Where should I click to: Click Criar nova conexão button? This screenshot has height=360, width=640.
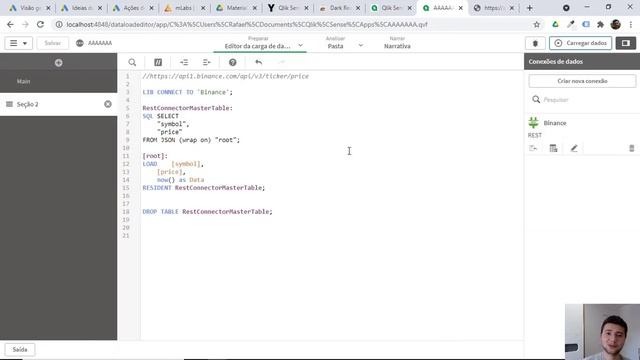pyautogui.click(x=582, y=81)
